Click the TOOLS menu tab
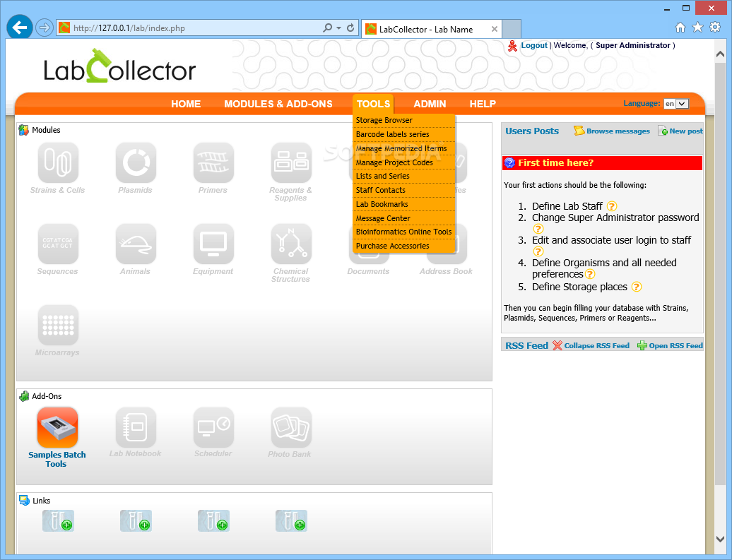The image size is (732, 560). coord(374,104)
